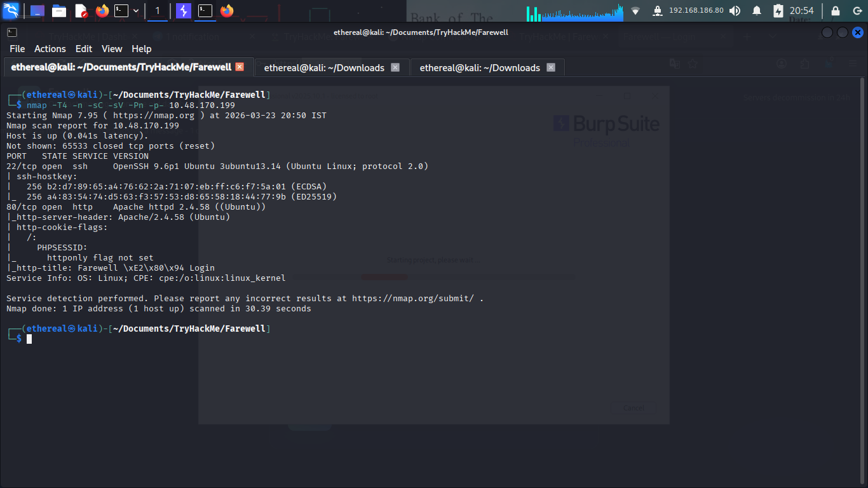
Task: Expand the terminal launcher dropdown arrow
Action: coord(136,11)
